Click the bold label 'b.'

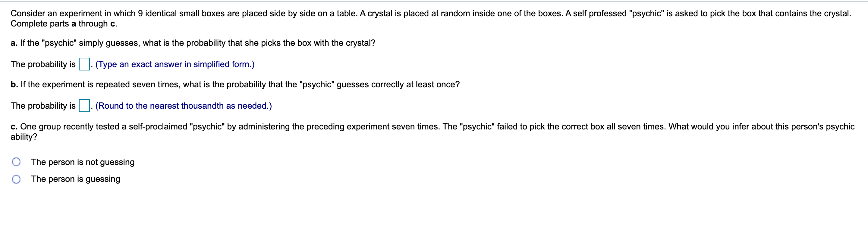tap(14, 84)
